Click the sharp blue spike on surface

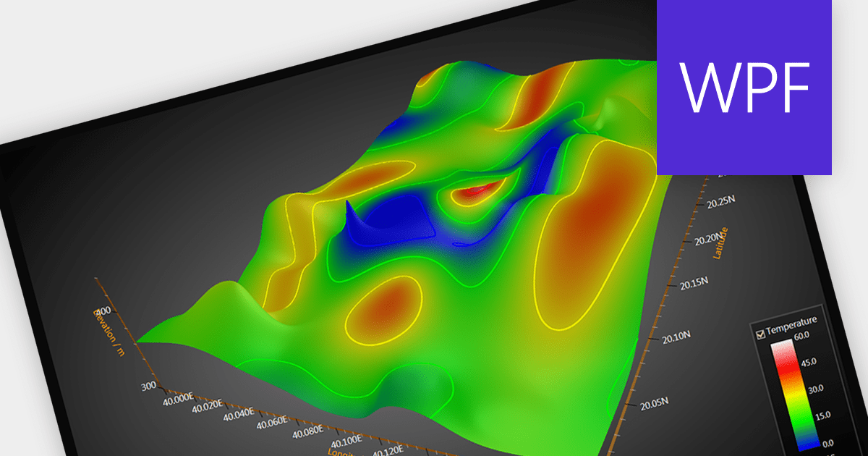click(x=349, y=208)
